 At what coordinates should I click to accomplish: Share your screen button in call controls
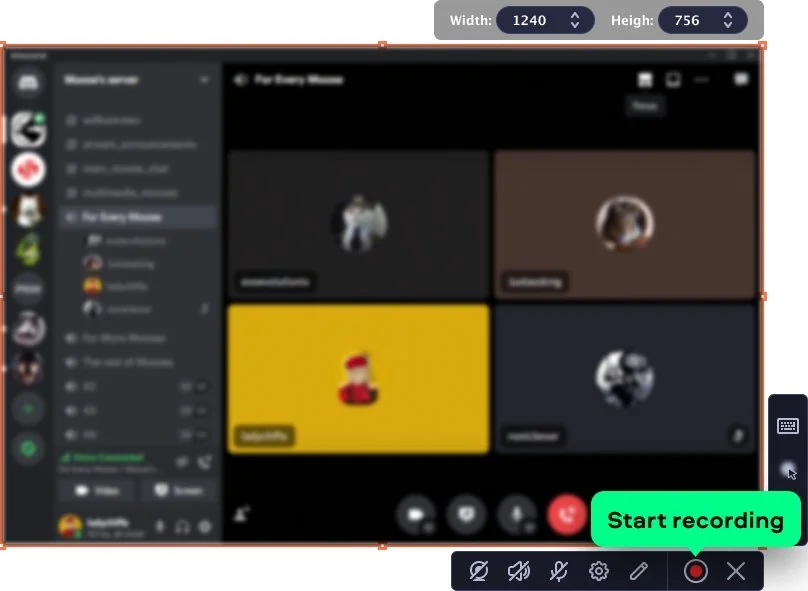click(x=466, y=514)
